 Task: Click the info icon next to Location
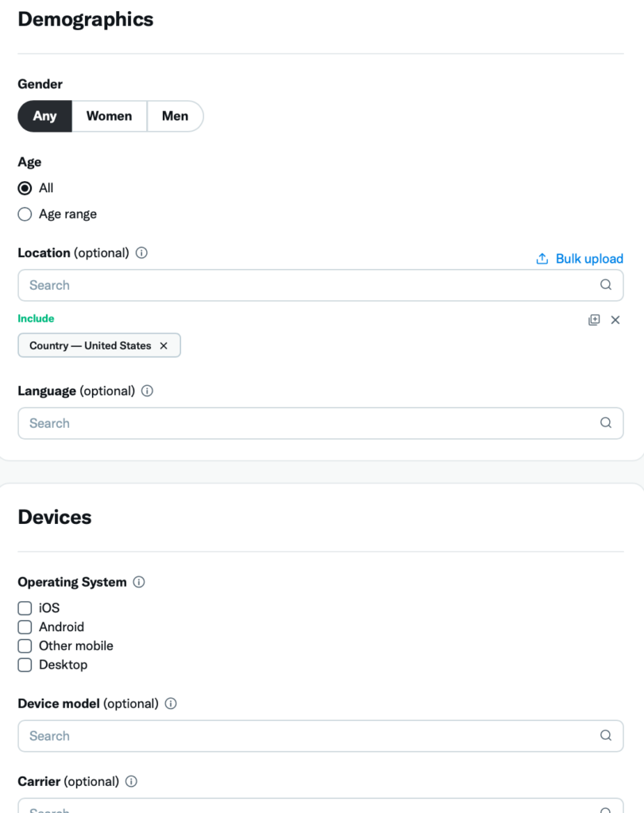141,252
